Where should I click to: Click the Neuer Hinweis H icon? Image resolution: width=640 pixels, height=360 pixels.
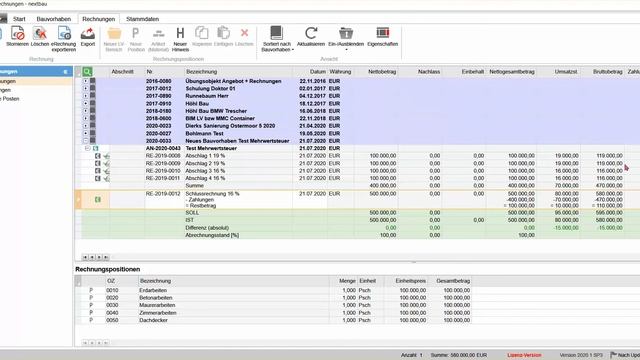click(x=180, y=33)
